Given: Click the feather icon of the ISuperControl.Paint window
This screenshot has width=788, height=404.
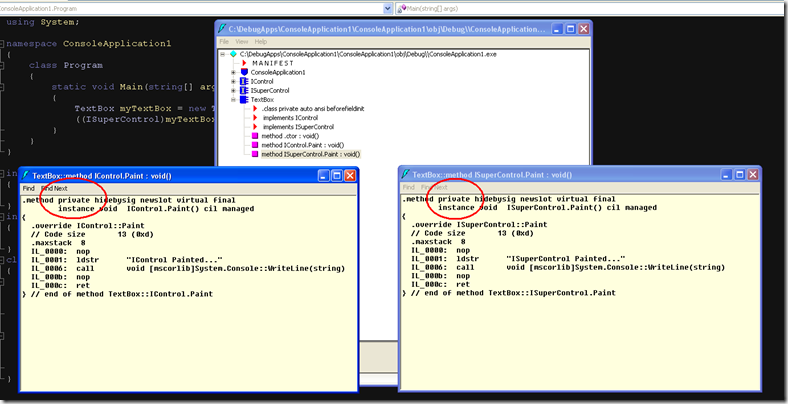Looking at the screenshot, I should click(x=406, y=174).
